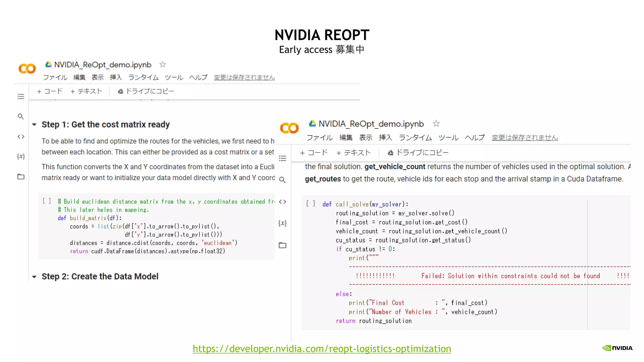Click the NVIDIA logo in slide corner
Screen dimensions: 644x362
coord(618,348)
